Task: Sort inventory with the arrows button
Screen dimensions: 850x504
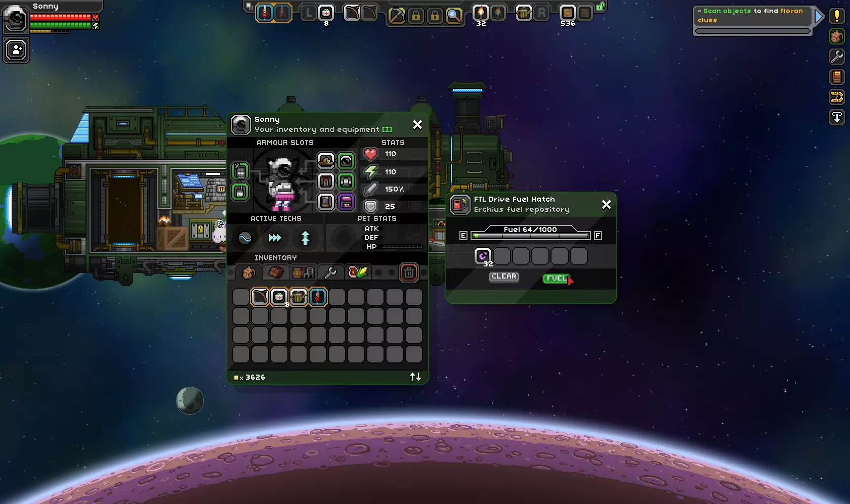Action: tap(415, 377)
